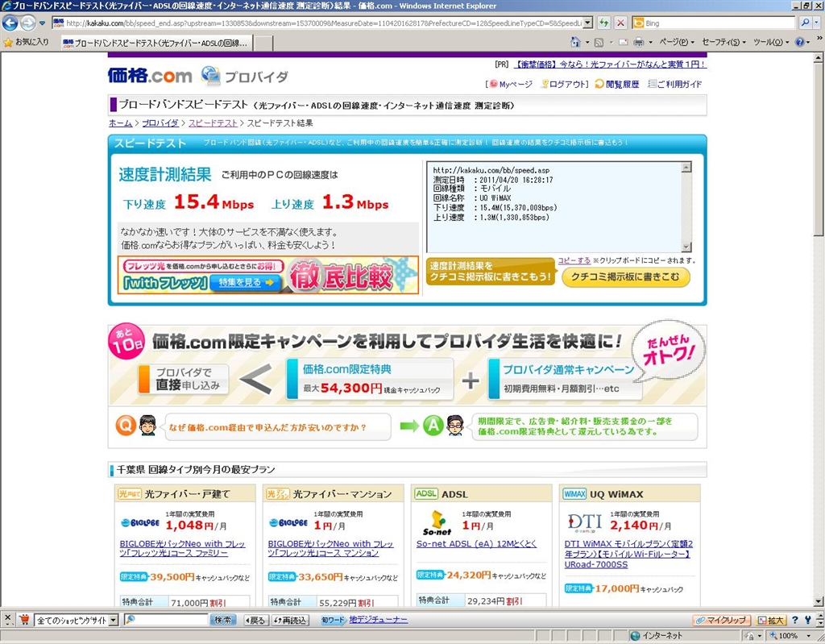Screen dimensions: 825x644
Task: Click the browser Back arrow button
Action: coord(10,23)
